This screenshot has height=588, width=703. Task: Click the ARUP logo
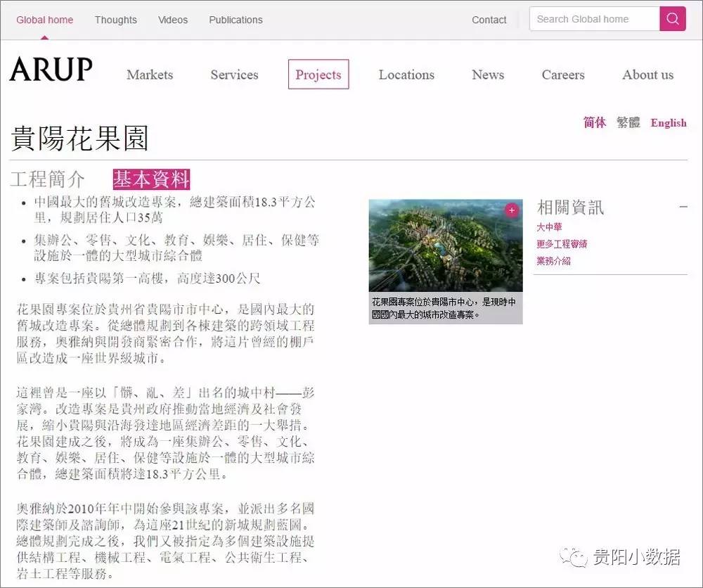[x=49, y=69]
